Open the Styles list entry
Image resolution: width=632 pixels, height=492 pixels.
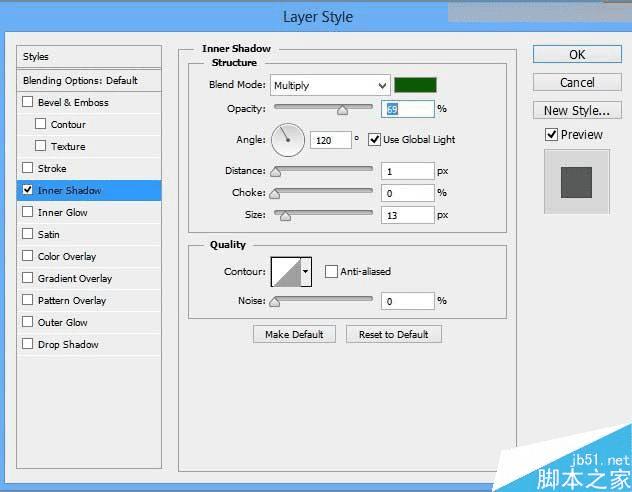(89, 56)
